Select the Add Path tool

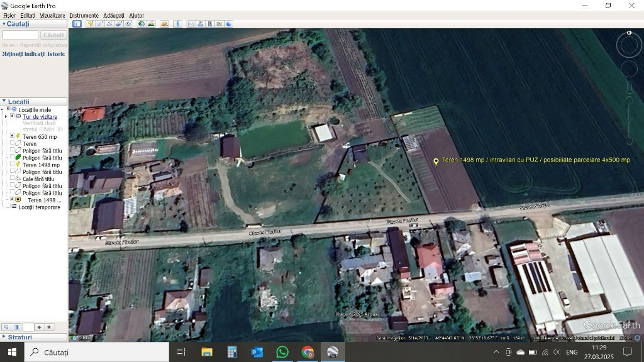point(109,24)
